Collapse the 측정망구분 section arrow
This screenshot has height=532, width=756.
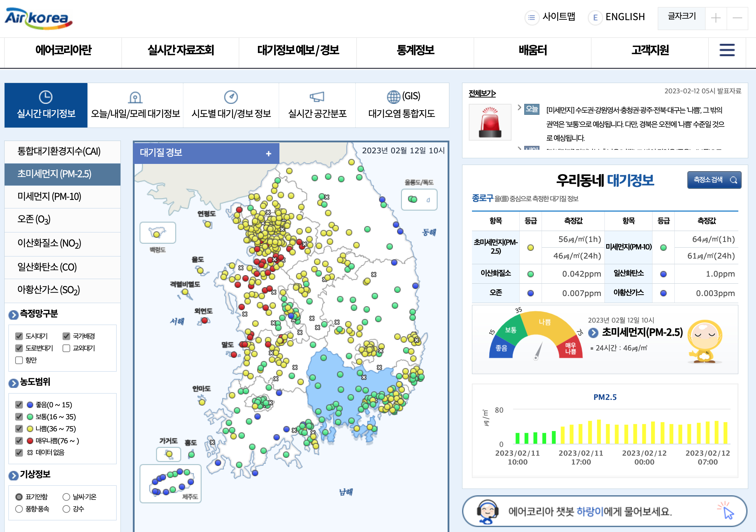pyautogui.click(x=13, y=314)
